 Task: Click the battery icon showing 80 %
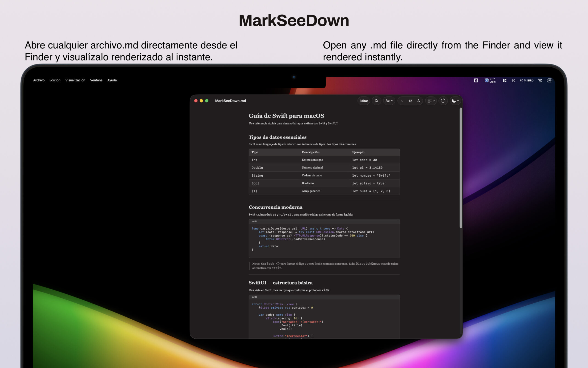tap(526, 80)
